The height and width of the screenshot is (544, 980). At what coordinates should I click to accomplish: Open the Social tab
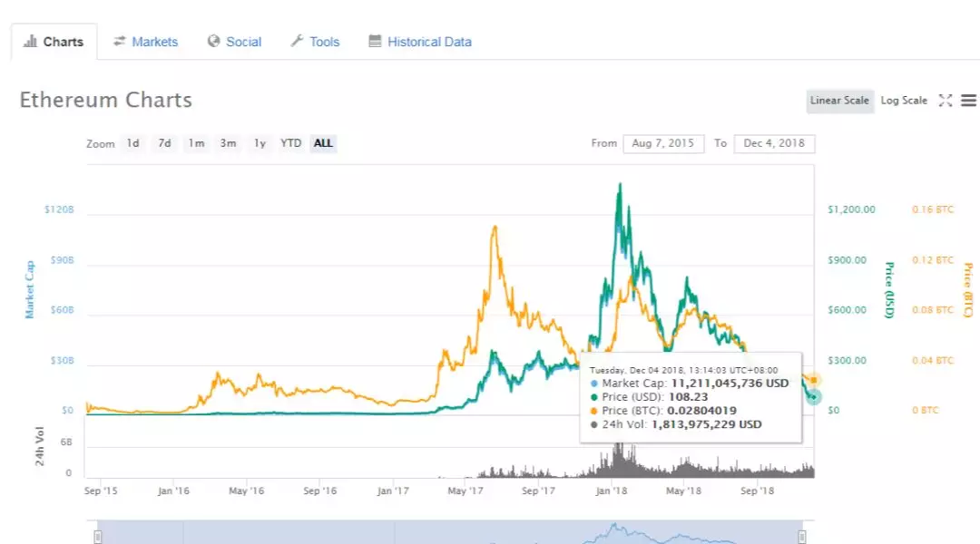pyautogui.click(x=234, y=42)
